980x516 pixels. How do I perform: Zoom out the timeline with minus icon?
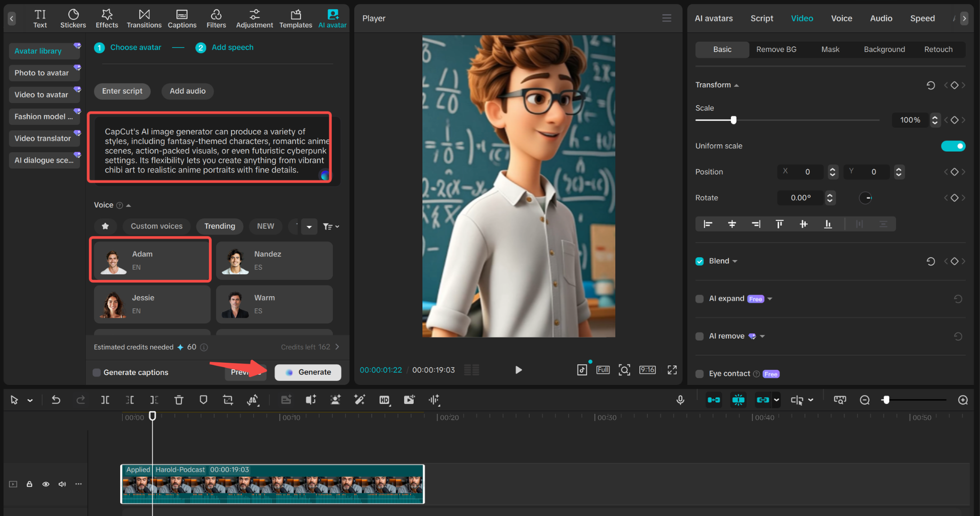click(865, 400)
